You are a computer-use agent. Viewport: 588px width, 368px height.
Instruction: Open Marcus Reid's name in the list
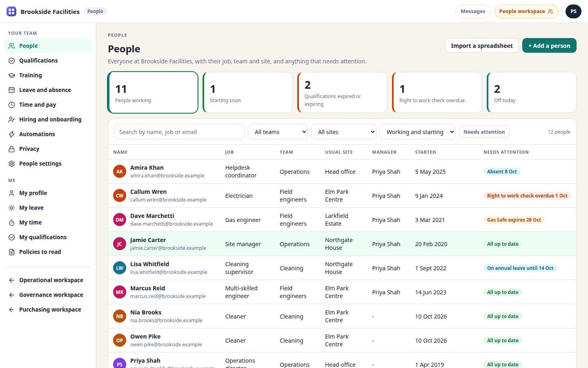coord(147,288)
